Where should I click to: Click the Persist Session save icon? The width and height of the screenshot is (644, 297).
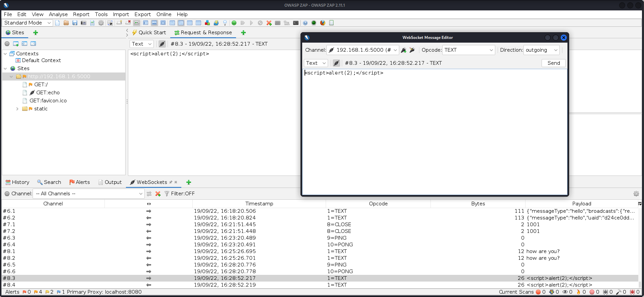tap(75, 23)
